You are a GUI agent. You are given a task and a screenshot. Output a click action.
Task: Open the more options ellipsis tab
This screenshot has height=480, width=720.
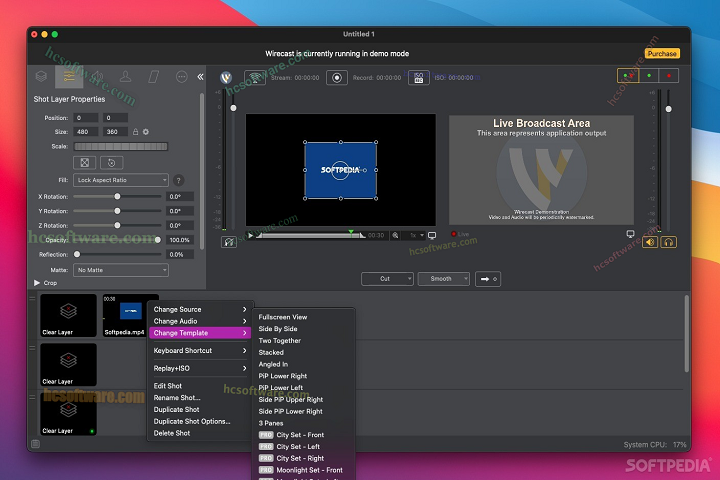pos(181,77)
